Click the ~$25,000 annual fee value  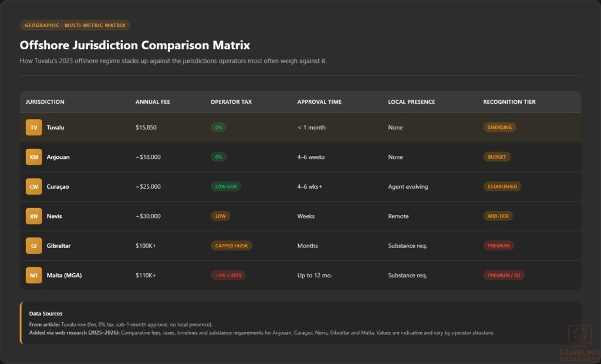tap(148, 186)
